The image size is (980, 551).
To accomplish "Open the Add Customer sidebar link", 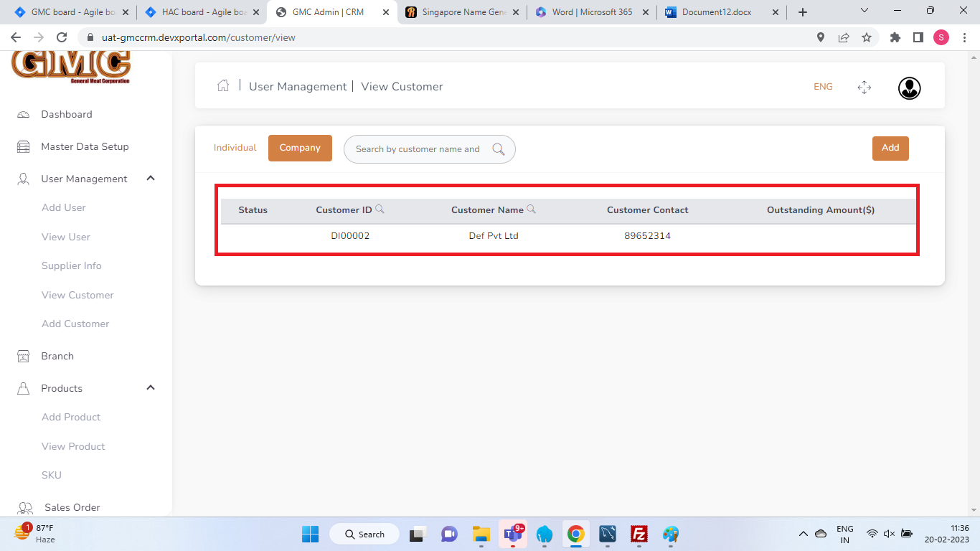I will click(x=75, y=324).
